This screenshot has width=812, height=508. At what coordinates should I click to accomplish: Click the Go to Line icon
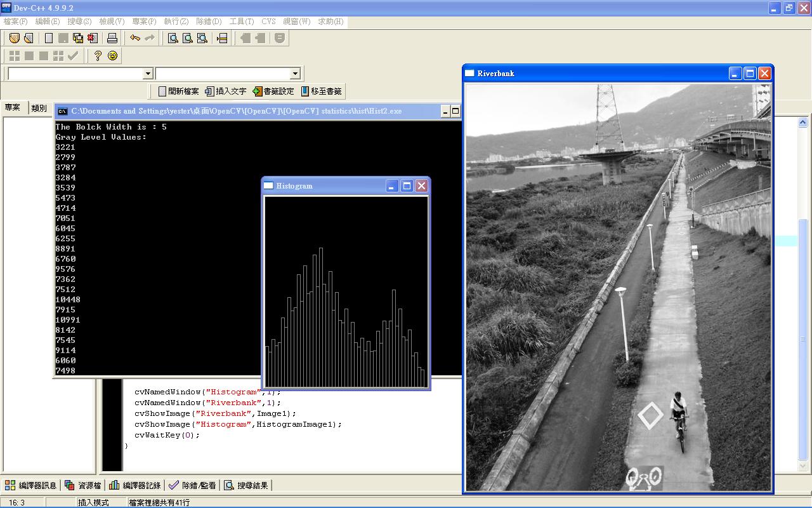pos(222,38)
